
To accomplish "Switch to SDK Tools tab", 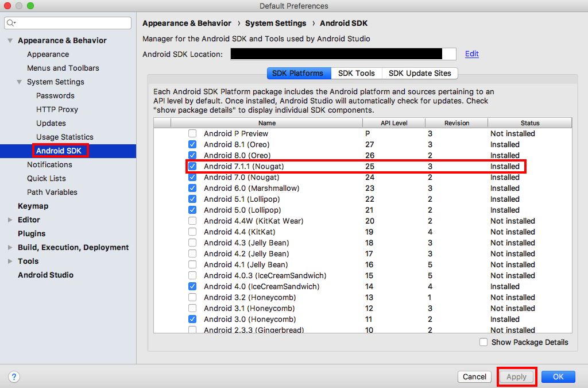I will tap(356, 73).
